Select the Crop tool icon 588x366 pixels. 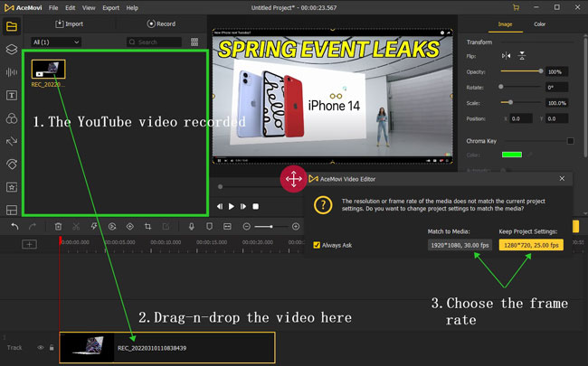click(x=147, y=226)
